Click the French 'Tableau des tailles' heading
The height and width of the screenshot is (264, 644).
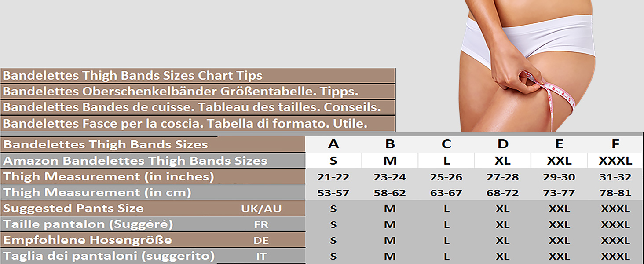(x=192, y=107)
